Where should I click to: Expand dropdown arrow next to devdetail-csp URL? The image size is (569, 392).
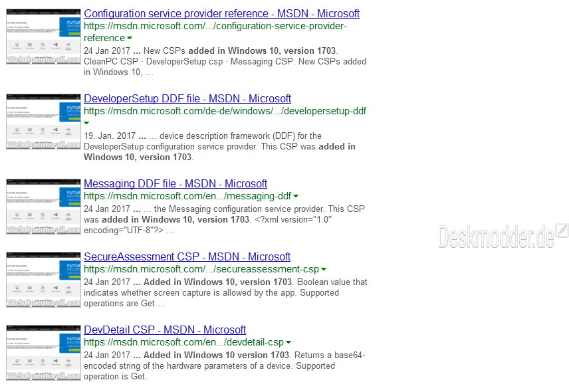288,342
